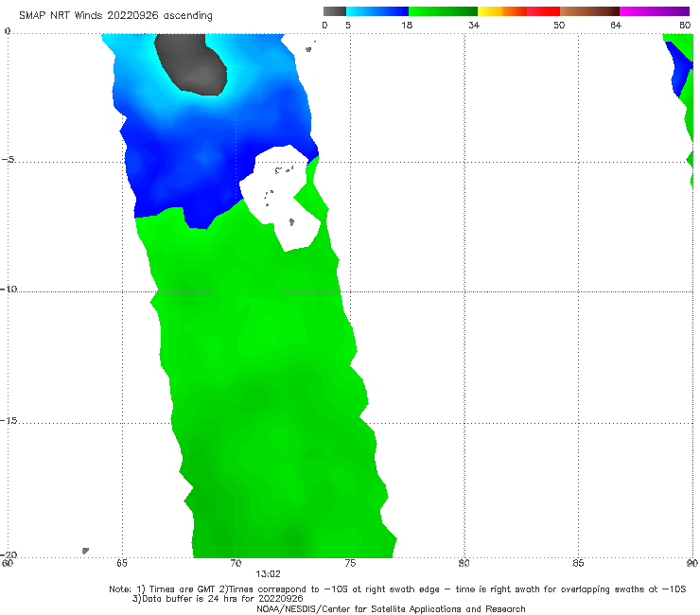Click the blue wind patch at the right edge

[678, 69]
